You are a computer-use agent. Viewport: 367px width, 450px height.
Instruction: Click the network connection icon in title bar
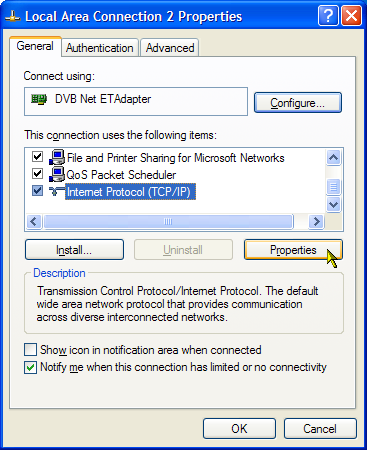point(13,16)
